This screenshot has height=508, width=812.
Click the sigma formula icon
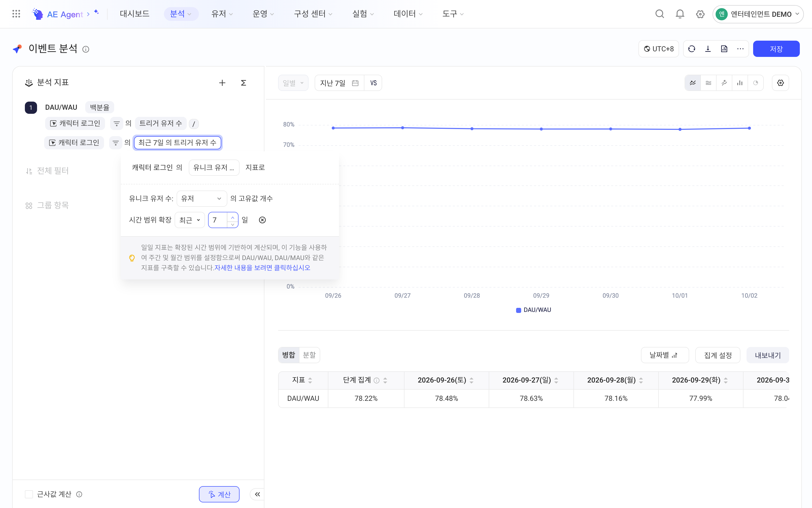pyautogui.click(x=244, y=83)
